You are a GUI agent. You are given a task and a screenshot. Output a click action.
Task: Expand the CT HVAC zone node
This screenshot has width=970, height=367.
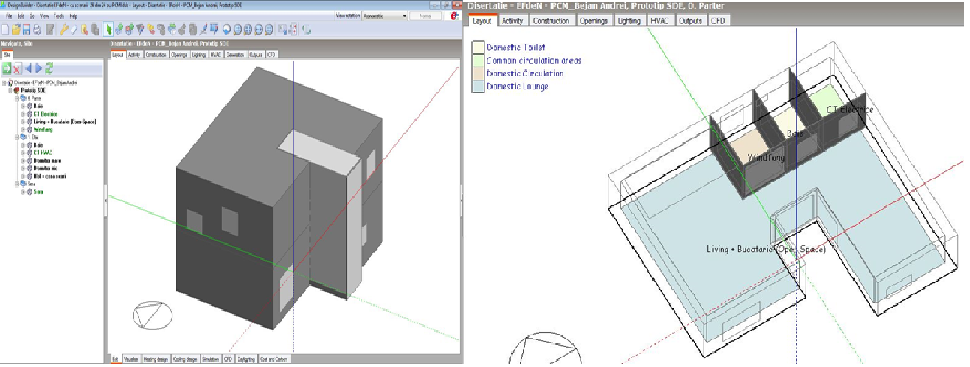click(x=23, y=153)
